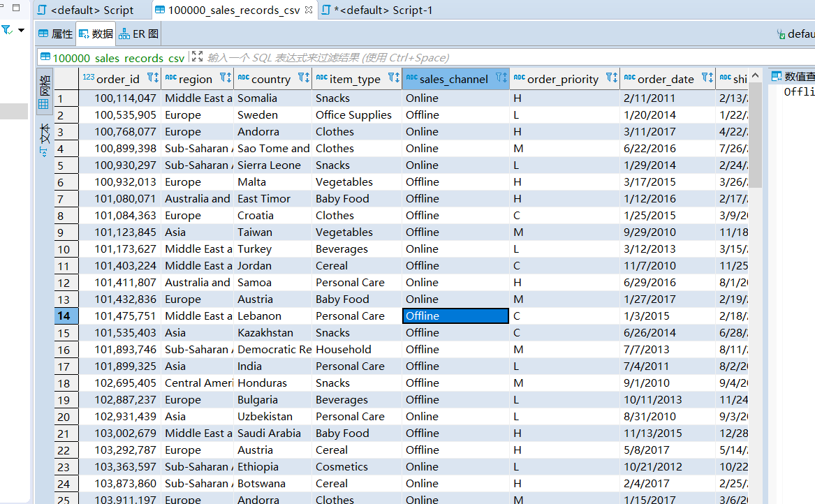This screenshot has height=504, width=815.
Task: Switch to text view (文本) side tab
Action: click(x=43, y=140)
